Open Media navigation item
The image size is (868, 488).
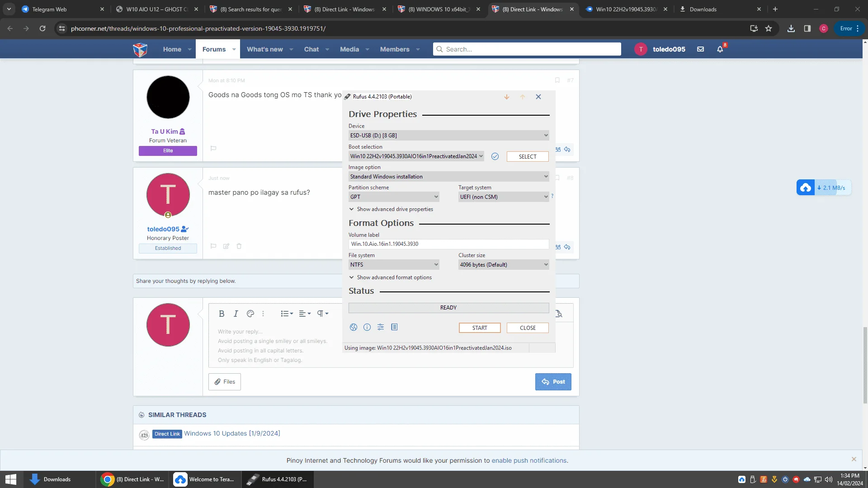[x=349, y=49]
